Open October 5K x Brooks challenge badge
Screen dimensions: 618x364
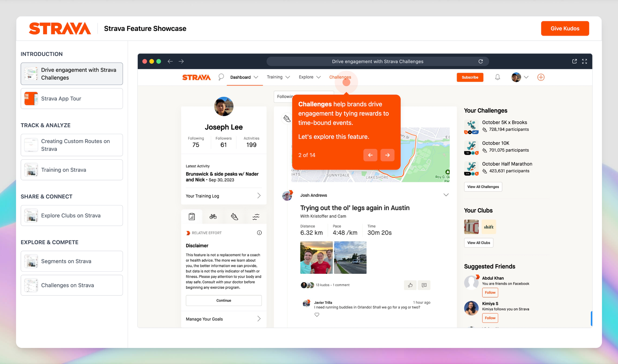(x=471, y=127)
